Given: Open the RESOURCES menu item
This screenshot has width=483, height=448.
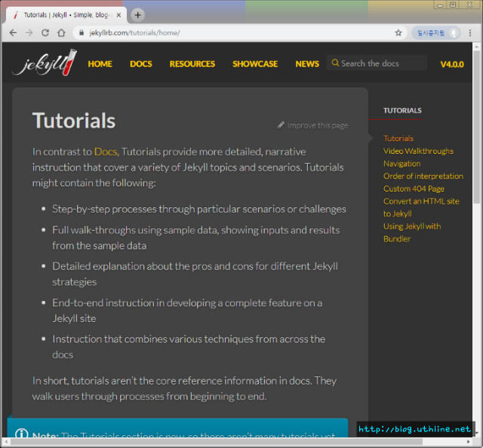Looking at the screenshot, I should [192, 64].
